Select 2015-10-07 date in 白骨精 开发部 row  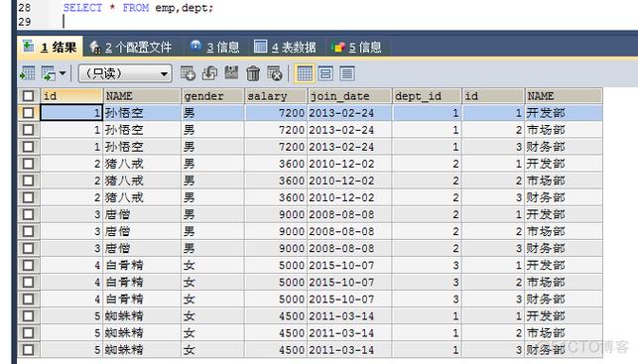(x=349, y=265)
